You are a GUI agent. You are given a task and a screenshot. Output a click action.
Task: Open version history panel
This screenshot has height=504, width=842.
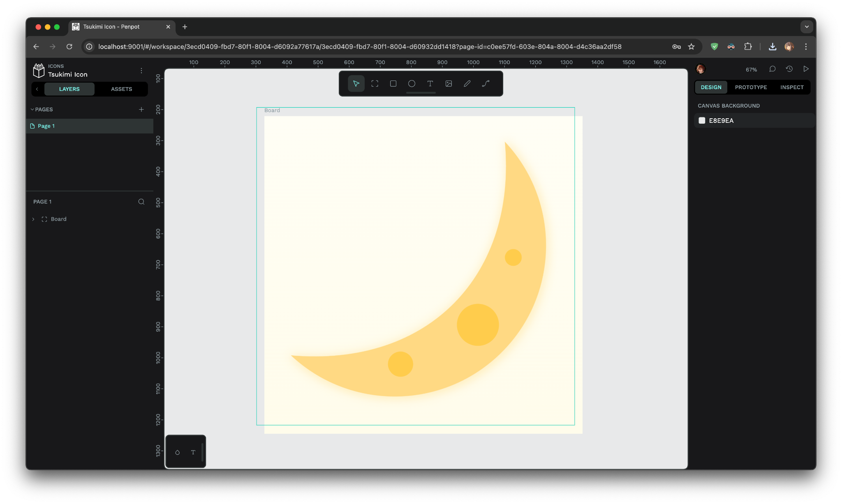click(x=789, y=69)
